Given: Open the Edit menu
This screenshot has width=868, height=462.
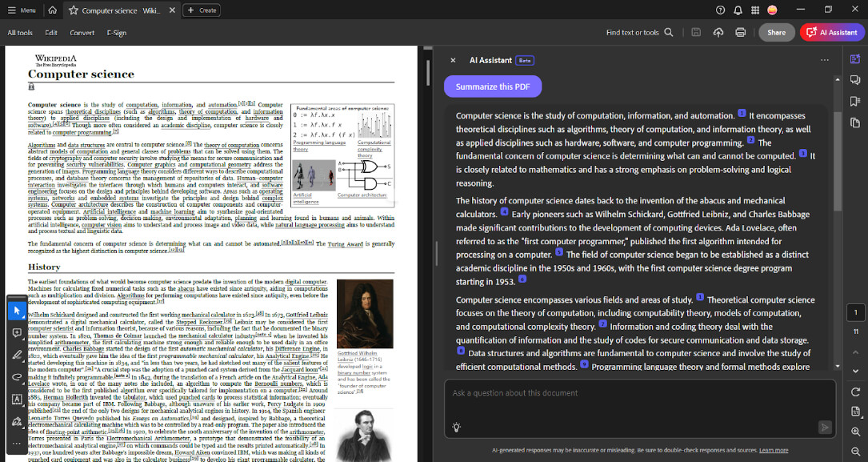Looking at the screenshot, I should pyautogui.click(x=51, y=33).
